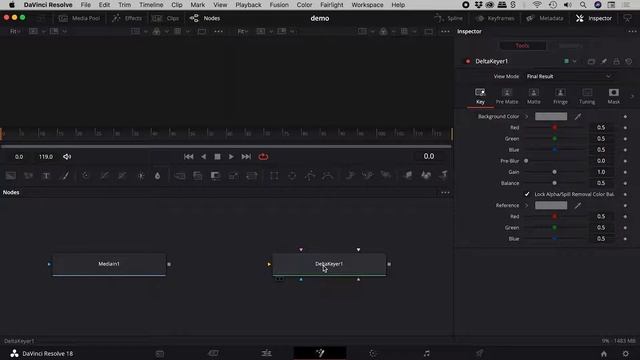Lock the DeltaKeyer1 tool
640x360 pixels.
616,61
